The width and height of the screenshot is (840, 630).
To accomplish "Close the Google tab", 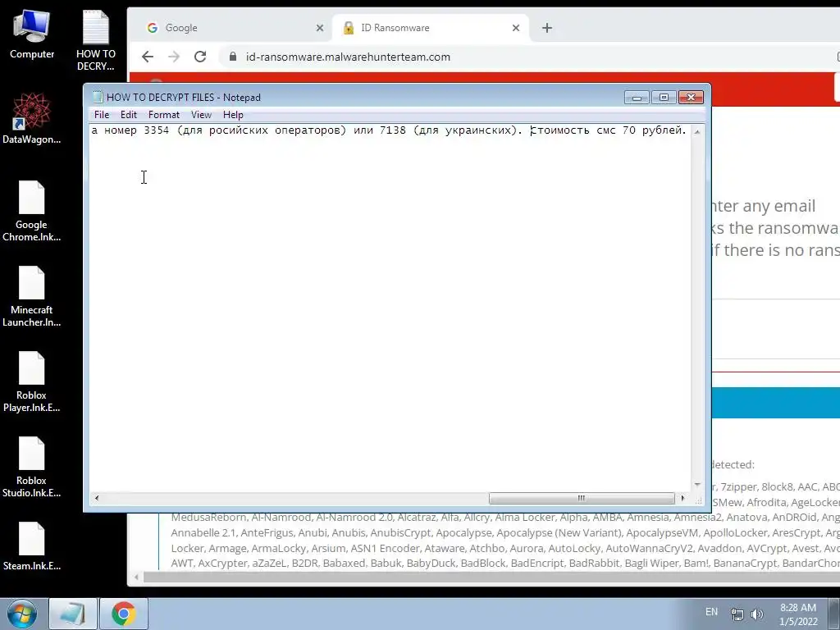I will pyautogui.click(x=320, y=28).
